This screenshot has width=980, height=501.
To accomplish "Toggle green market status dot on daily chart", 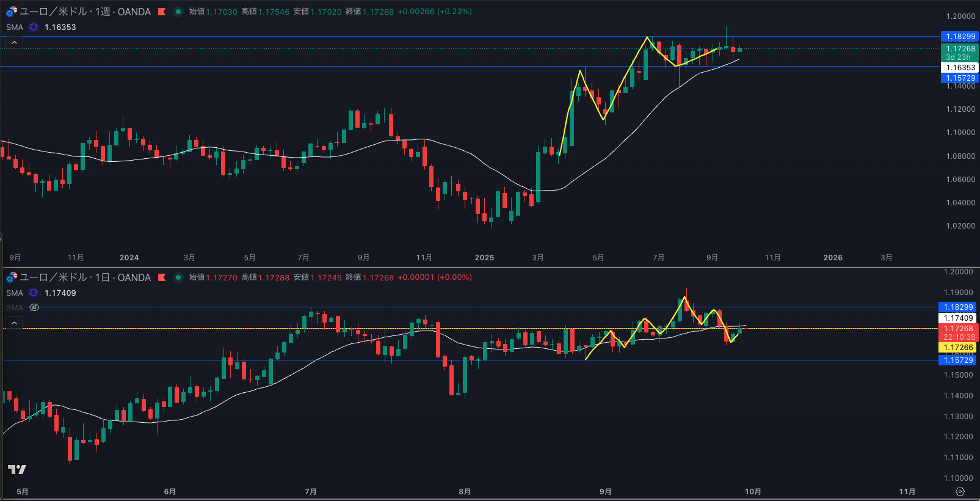I will (x=178, y=277).
